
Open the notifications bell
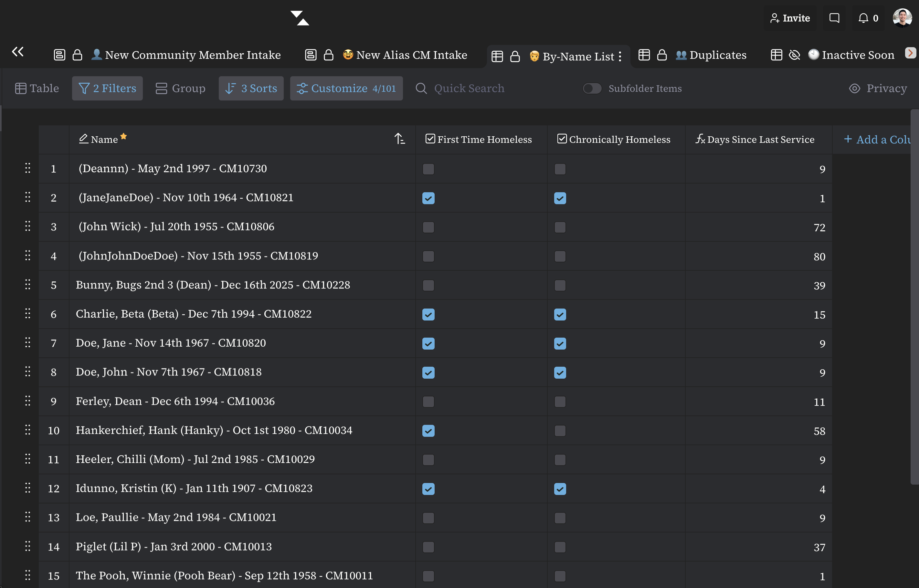(863, 18)
